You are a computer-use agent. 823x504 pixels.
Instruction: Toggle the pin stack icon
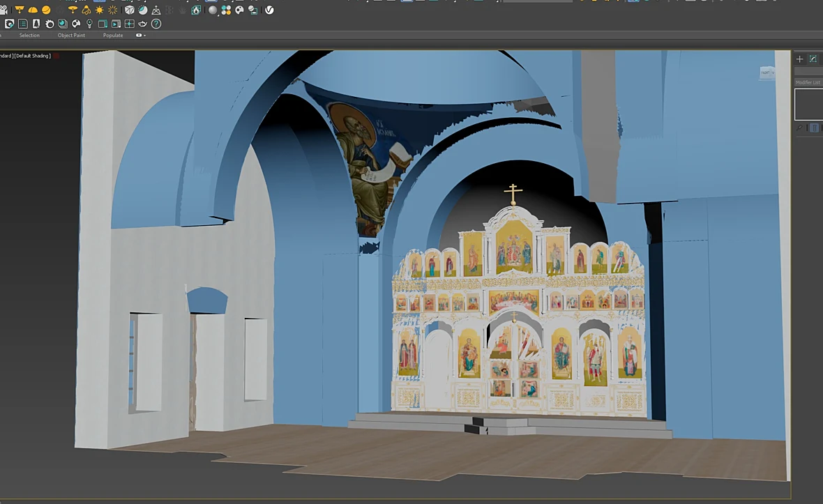799,128
